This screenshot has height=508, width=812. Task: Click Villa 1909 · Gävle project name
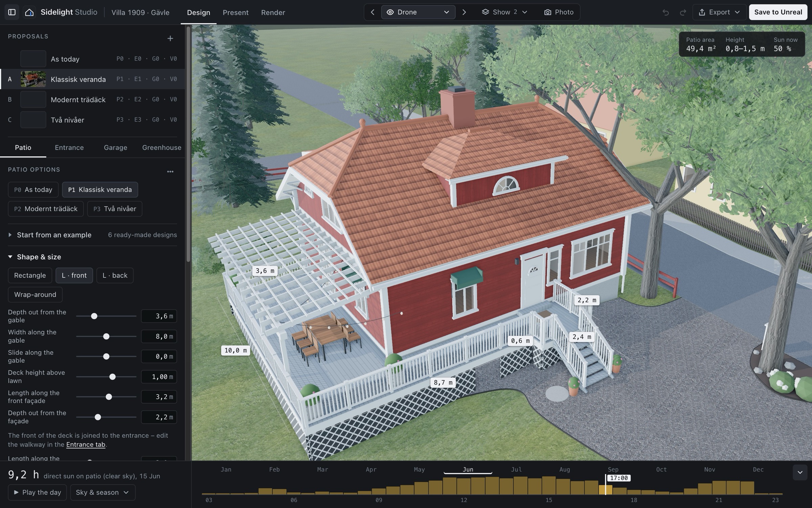pos(140,12)
